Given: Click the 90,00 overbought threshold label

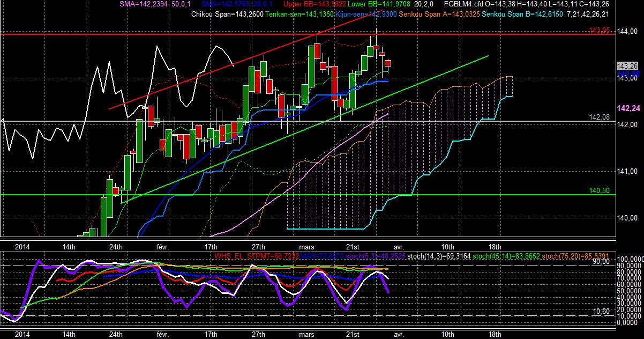Looking at the screenshot, I should coord(602,262).
